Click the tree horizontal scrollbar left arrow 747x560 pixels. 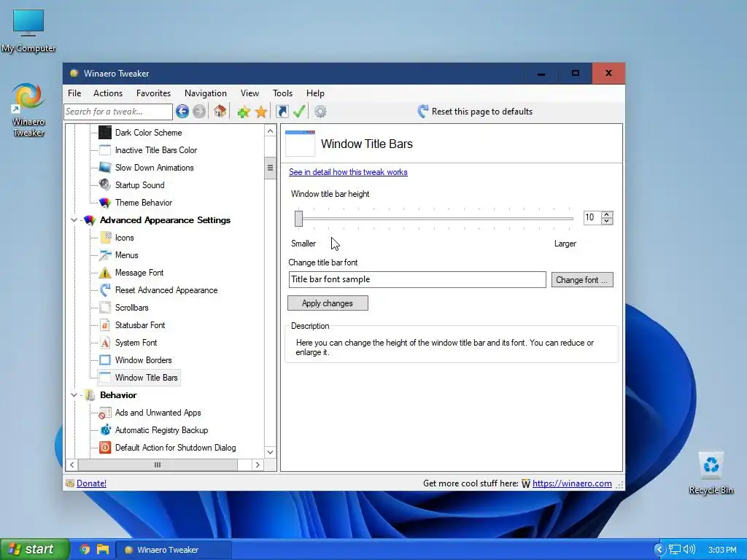(x=72, y=464)
